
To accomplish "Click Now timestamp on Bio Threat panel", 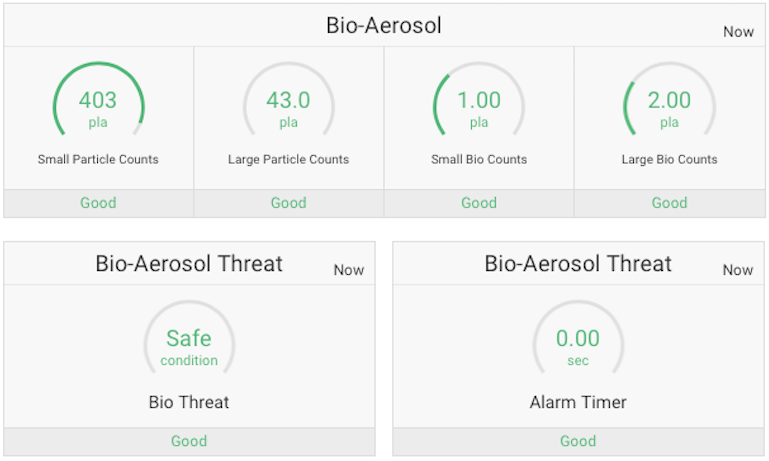I will (x=349, y=270).
